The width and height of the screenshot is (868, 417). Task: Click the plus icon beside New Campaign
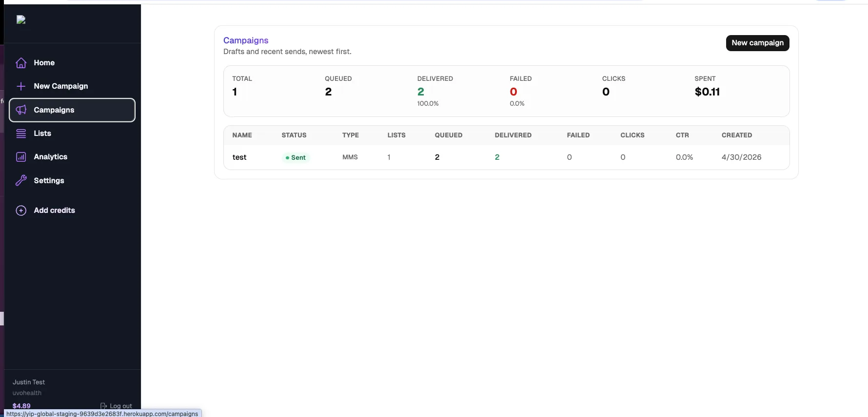(21, 86)
